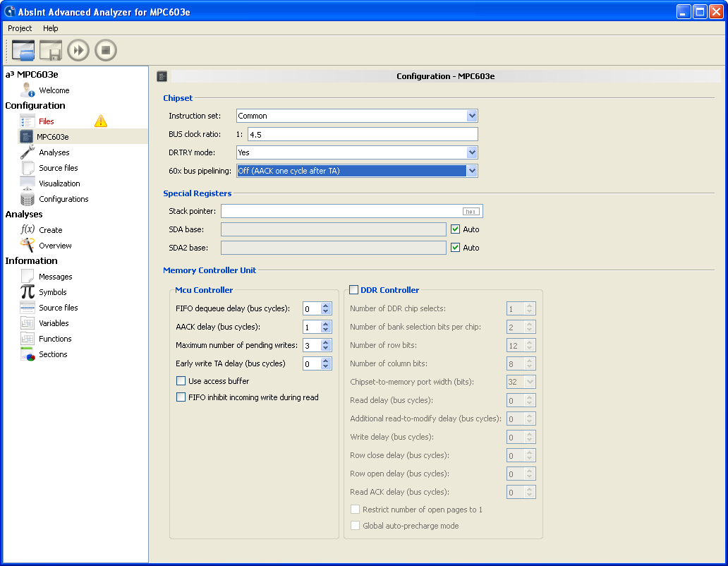Click the Source files icon under Information

pyautogui.click(x=28, y=308)
